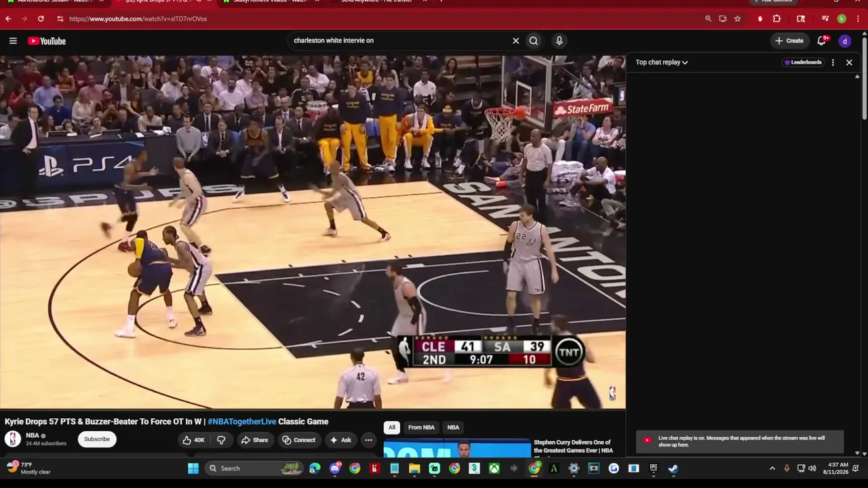Click the Ask button under video
The width and height of the screenshot is (868, 488).
pos(340,440)
